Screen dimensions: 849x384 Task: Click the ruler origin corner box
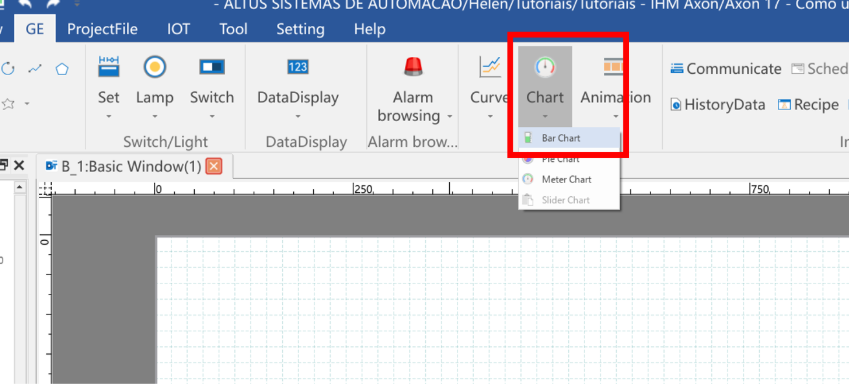pos(45,188)
